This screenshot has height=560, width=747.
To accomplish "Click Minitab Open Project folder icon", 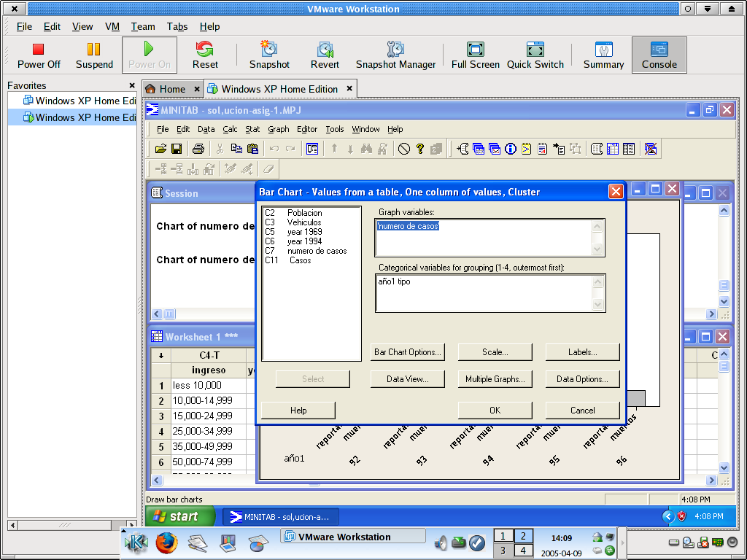I will pos(160,149).
